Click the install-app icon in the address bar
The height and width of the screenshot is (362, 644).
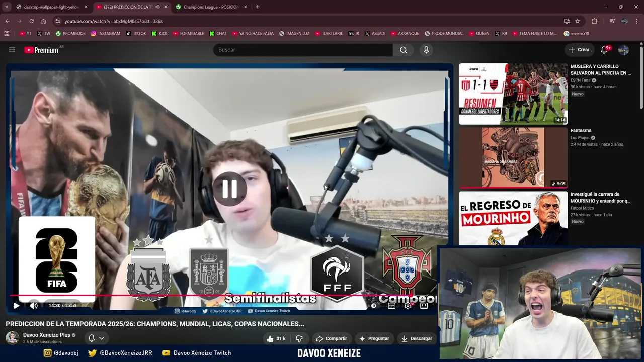pos(567,21)
